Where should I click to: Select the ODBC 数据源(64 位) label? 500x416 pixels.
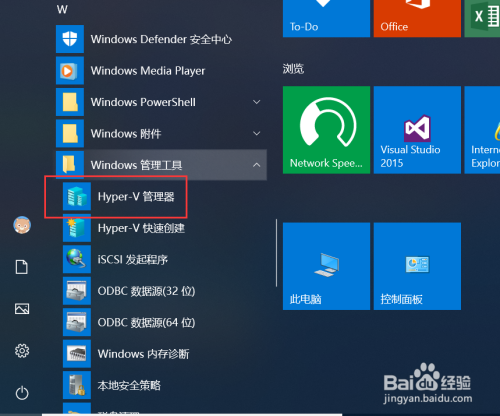pyautogui.click(x=146, y=322)
